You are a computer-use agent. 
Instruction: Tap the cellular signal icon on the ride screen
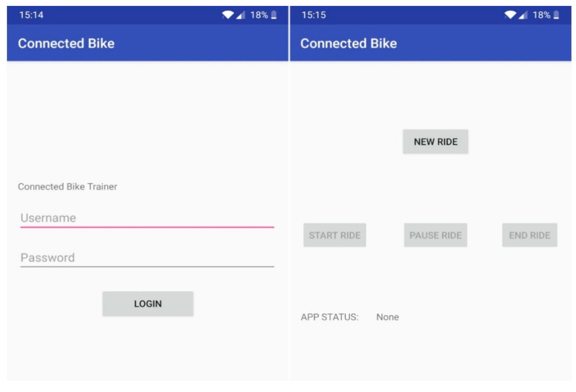pyautogui.click(x=523, y=15)
